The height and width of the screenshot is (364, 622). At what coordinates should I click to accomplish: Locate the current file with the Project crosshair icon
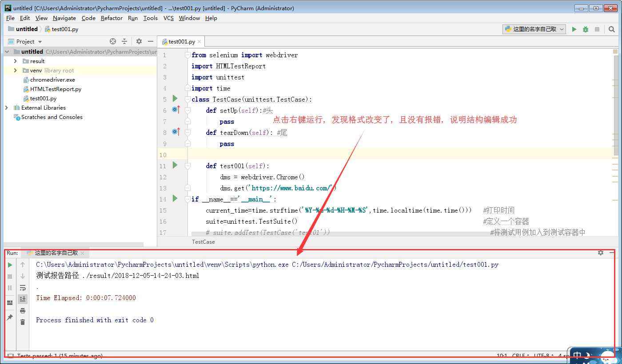coord(113,41)
